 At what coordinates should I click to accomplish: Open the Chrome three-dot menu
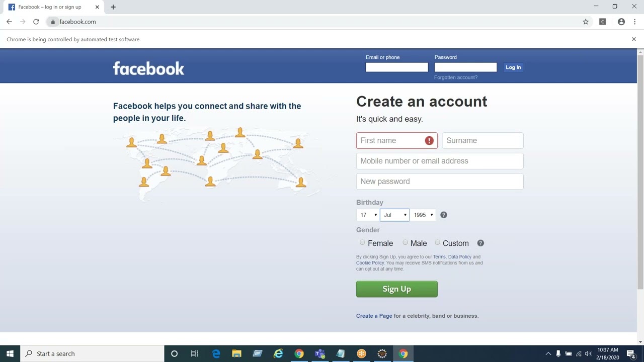[x=635, y=22]
